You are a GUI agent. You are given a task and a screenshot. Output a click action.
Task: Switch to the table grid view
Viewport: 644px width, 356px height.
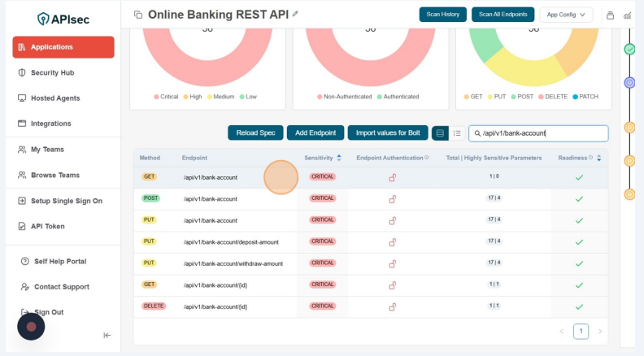[440, 133]
